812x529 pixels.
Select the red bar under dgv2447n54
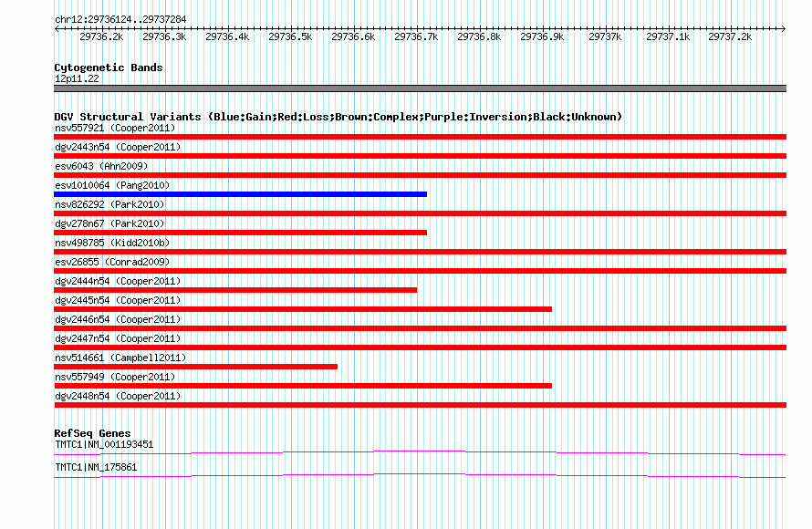pos(420,347)
